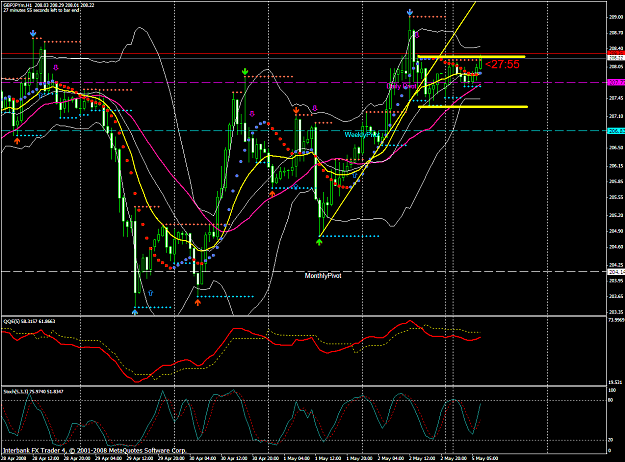Viewport: 625px width, 462px height.
Task: Click the 'Interbank FX Trader 4' copyright text
Action: click(x=94, y=450)
